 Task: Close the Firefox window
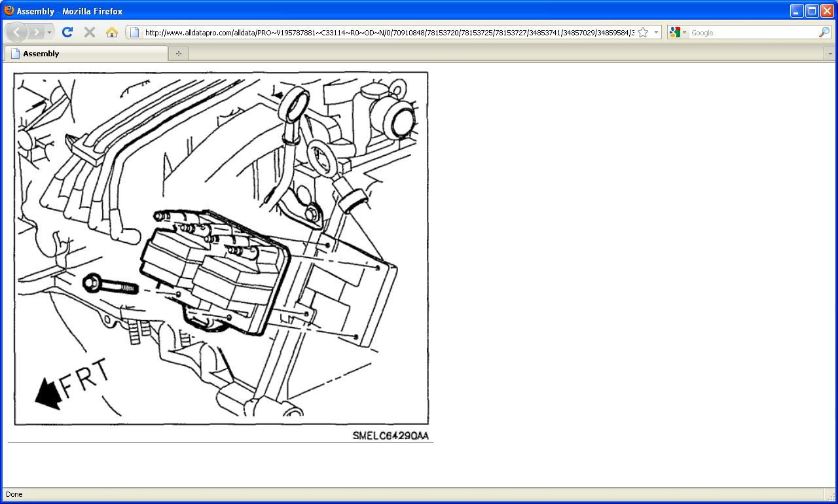click(x=827, y=10)
